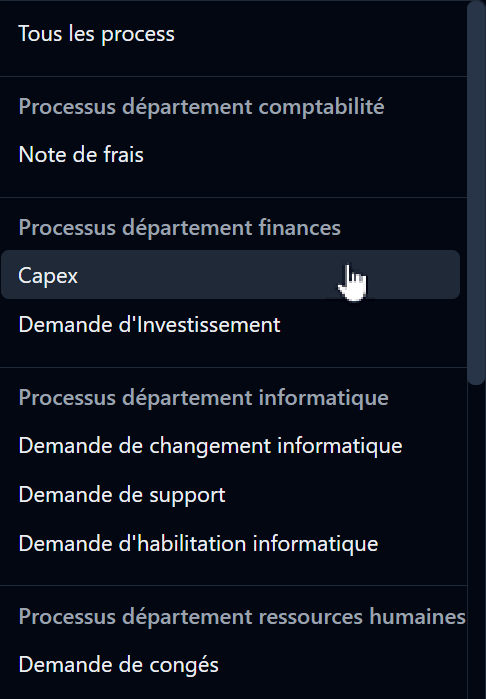Select the investment request under finances
The height and width of the screenshot is (699, 486).
tap(230, 324)
